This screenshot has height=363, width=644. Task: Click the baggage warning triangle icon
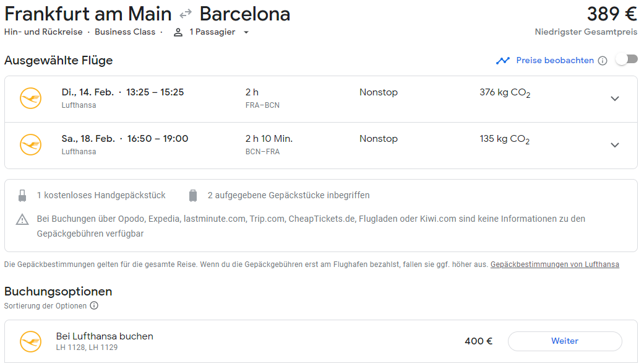click(23, 219)
